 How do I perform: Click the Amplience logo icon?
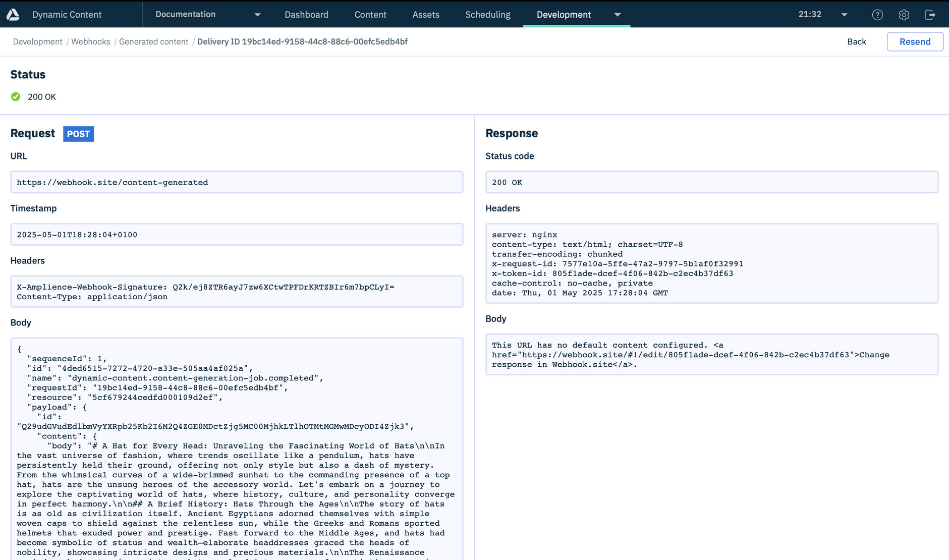pos(13,15)
